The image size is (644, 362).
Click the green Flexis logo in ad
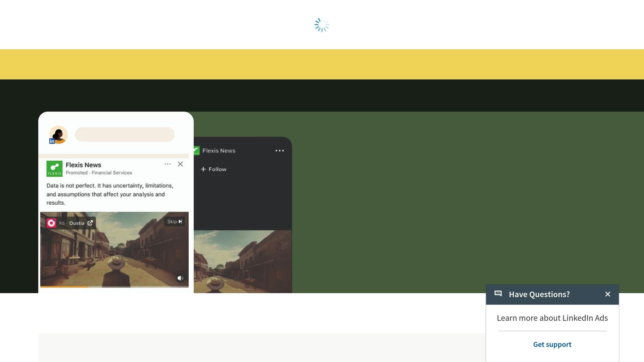(x=54, y=169)
